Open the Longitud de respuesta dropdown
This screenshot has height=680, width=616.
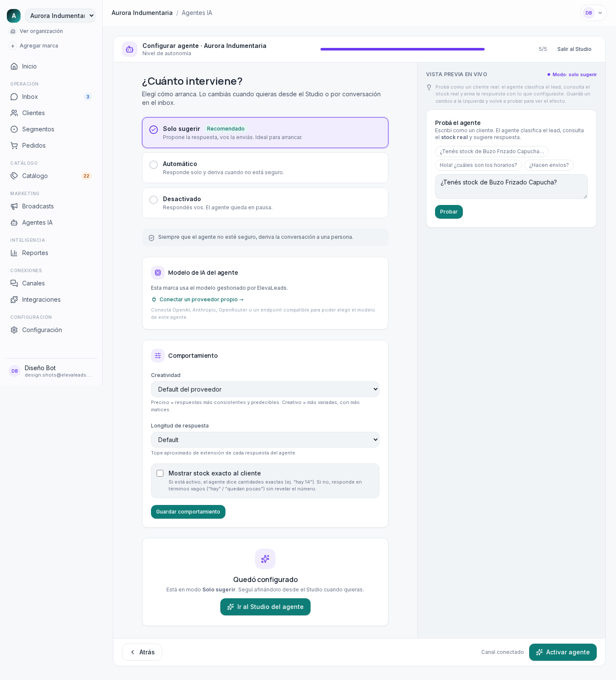(265, 440)
